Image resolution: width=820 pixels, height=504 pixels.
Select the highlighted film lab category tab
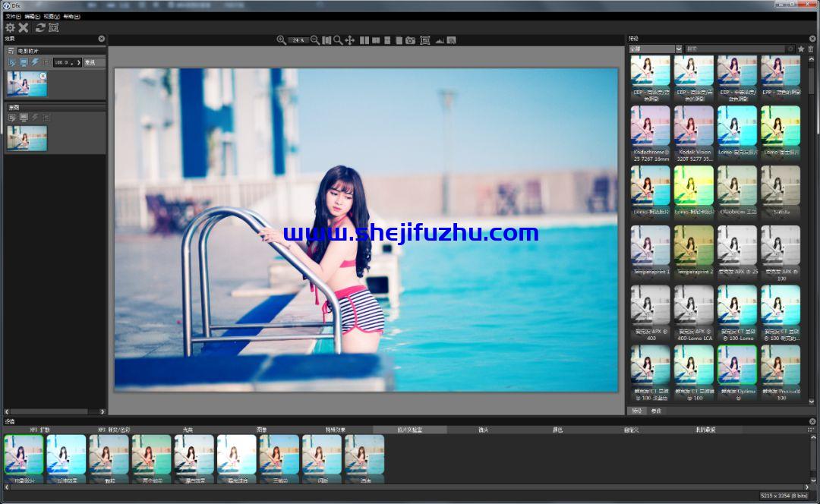point(409,430)
